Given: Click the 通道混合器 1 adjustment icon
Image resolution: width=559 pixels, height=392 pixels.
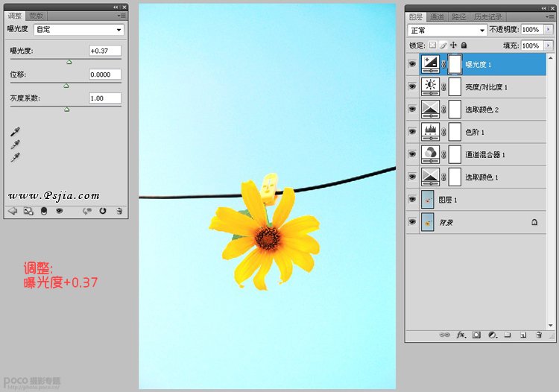Looking at the screenshot, I should (x=430, y=154).
